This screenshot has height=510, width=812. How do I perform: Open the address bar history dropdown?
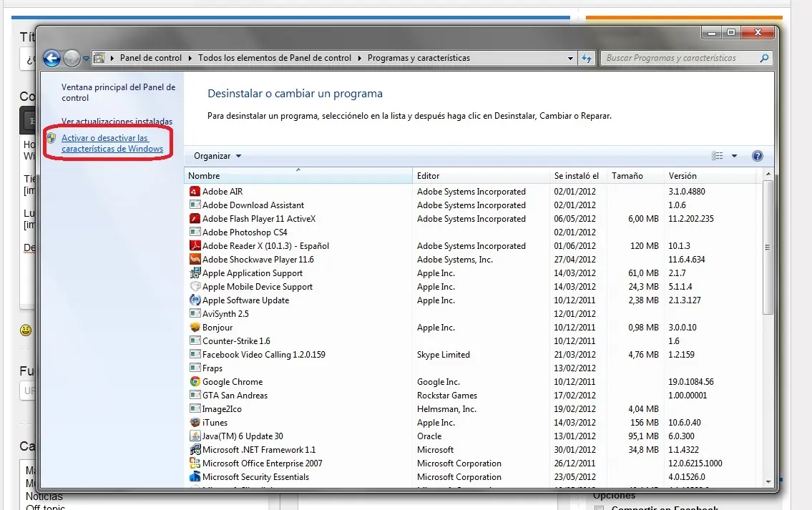[570, 59]
